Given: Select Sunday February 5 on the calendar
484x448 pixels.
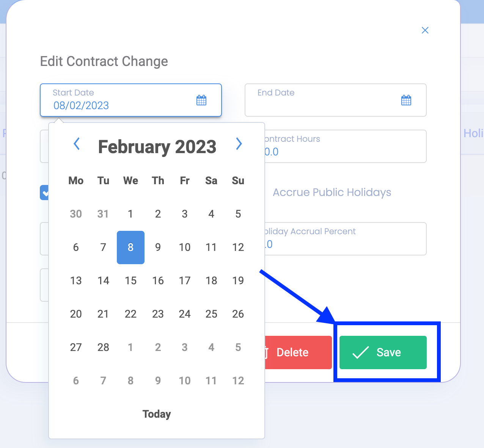Looking at the screenshot, I should point(238,214).
